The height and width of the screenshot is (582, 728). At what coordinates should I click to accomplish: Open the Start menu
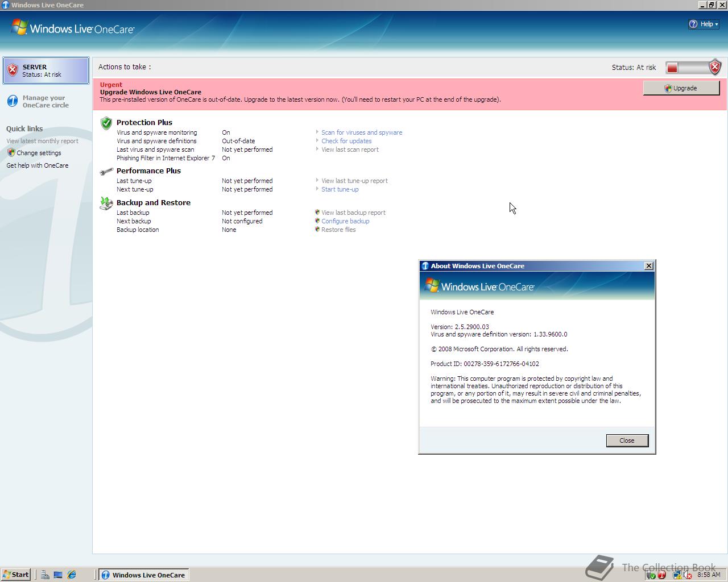(x=16, y=575)
